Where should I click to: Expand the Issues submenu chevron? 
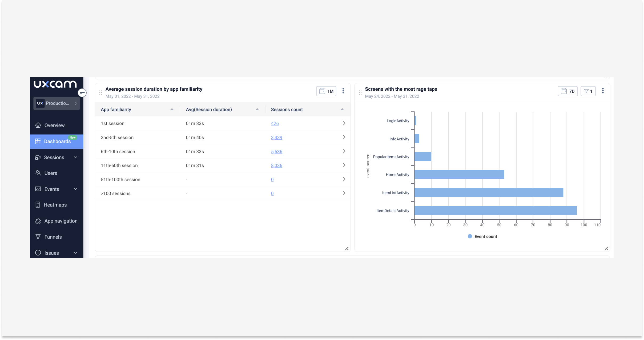(75, 253)
